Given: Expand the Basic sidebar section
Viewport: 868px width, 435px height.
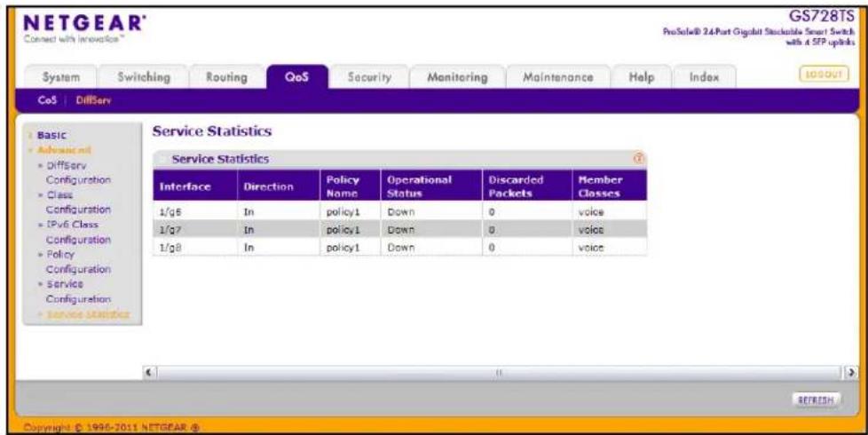Looking at the screenshot, I should point(51,135).
